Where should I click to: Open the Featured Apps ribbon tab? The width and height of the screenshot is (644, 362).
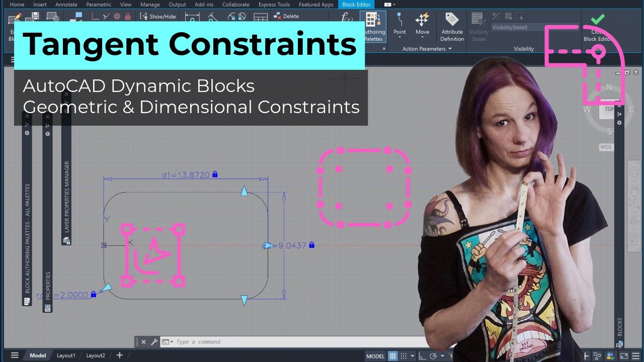tap(316, 5)
